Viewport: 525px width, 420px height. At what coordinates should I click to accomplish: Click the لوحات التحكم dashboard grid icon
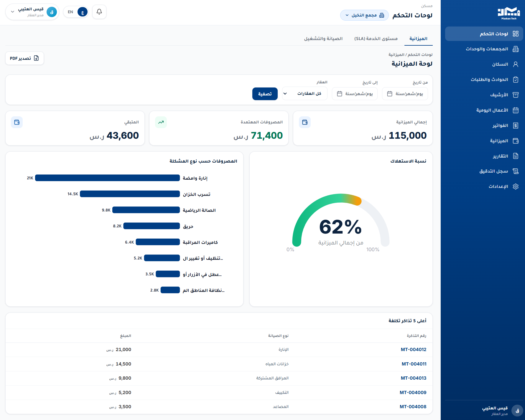point(516,34)
